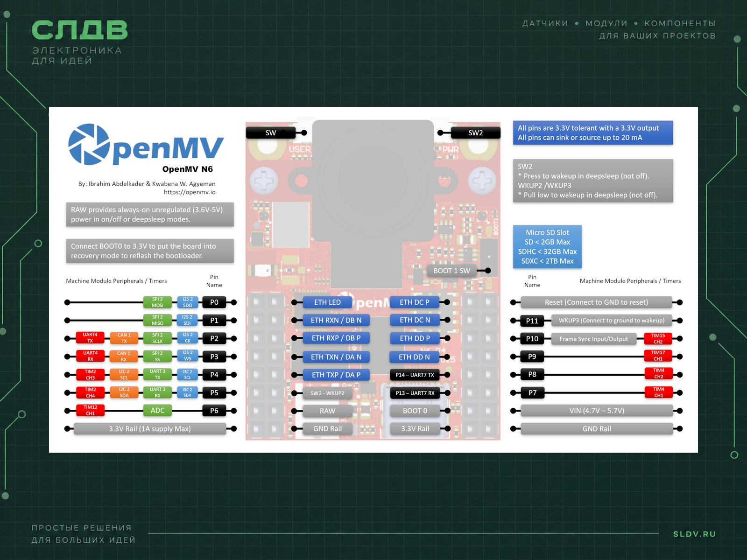Click the 3.3V tolerant pins note
747x560 pixels.
coord(593,133)
